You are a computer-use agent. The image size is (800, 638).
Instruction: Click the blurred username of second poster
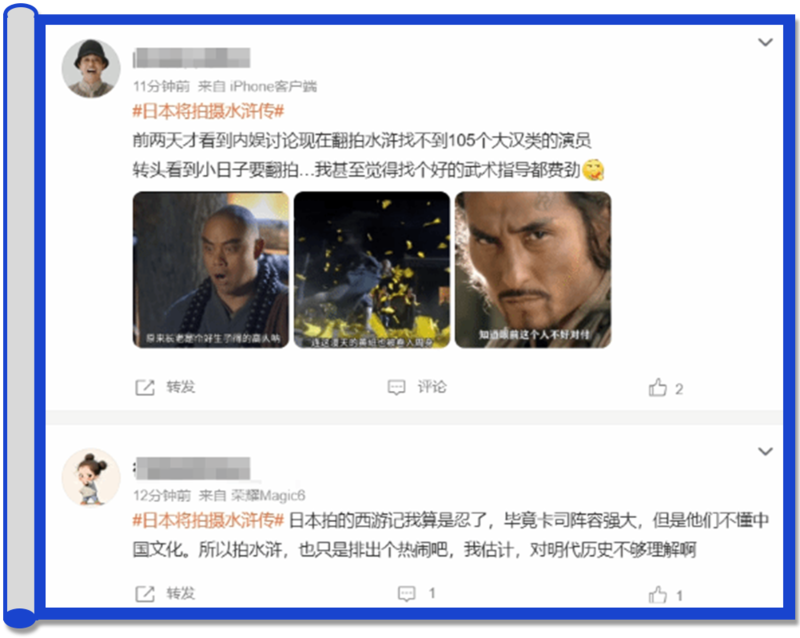(191, 468)
